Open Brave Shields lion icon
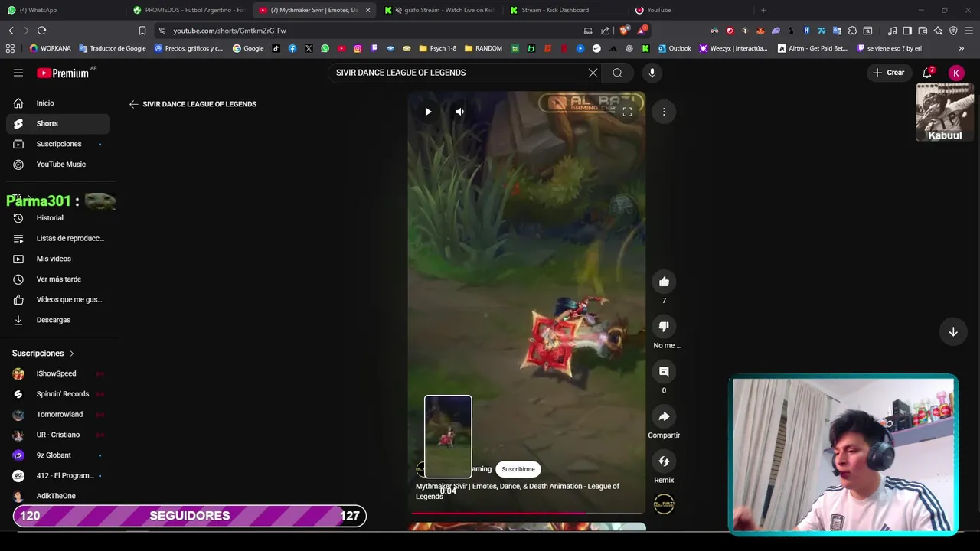980x551 pixels. [625, 31]
